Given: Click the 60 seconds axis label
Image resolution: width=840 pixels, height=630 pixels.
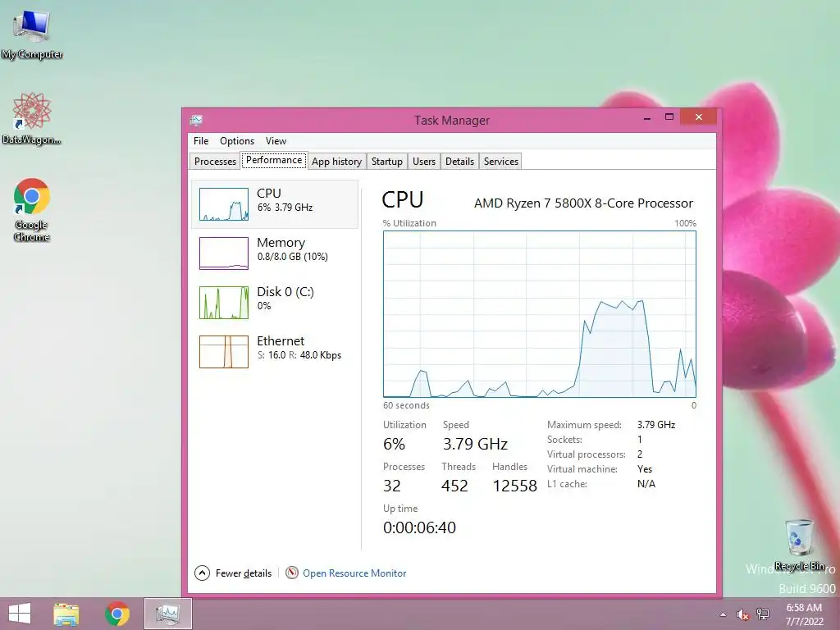Looking at the screenshot, I should pos(406,405).
